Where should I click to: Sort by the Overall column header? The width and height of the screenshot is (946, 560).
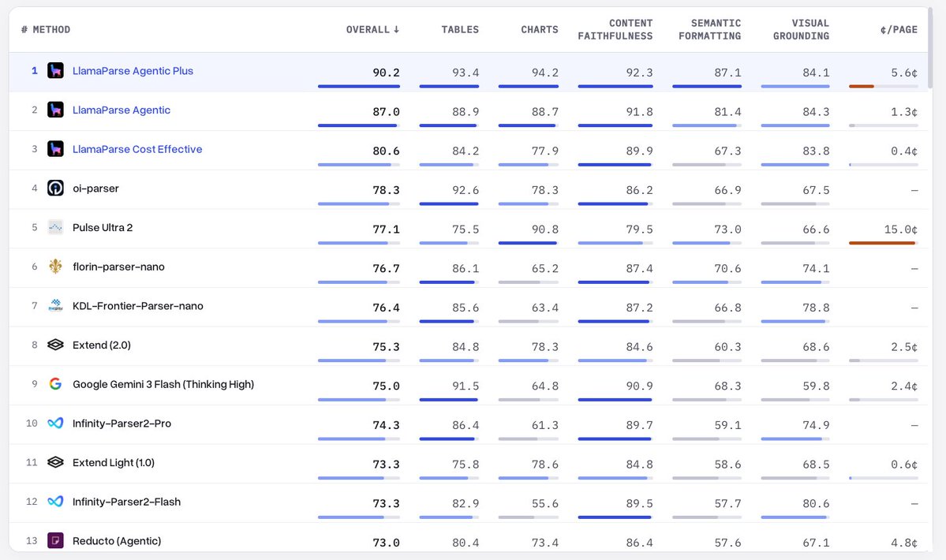372,29
